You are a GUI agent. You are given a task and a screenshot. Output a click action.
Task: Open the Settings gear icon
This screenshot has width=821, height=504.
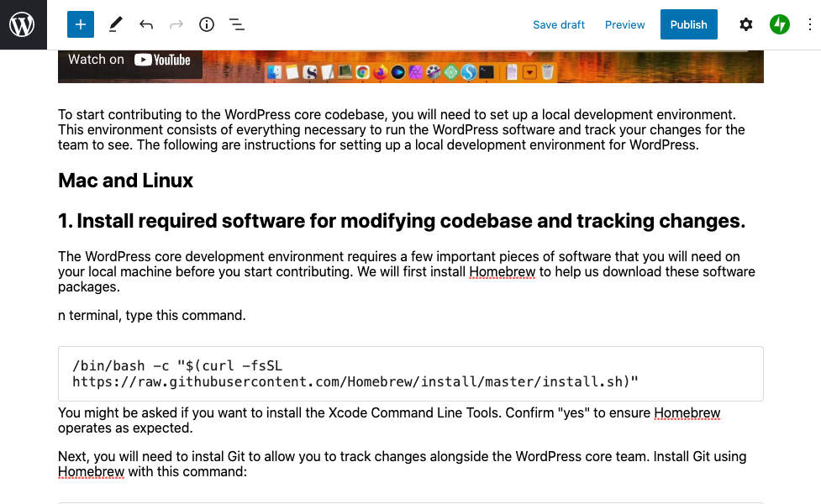[746, 24]
